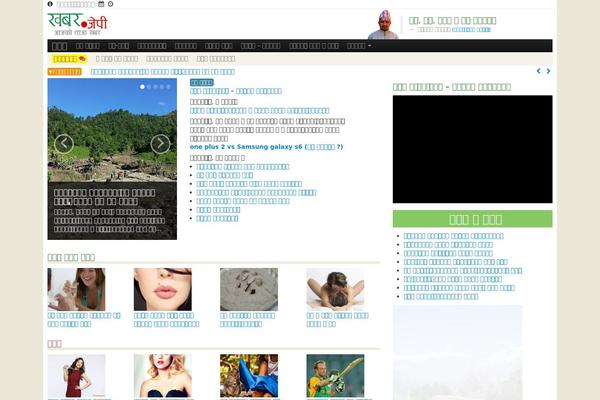600x400 pixels.
Task: Open the lips close-up thumbnail
Action: tap(163, 289)
